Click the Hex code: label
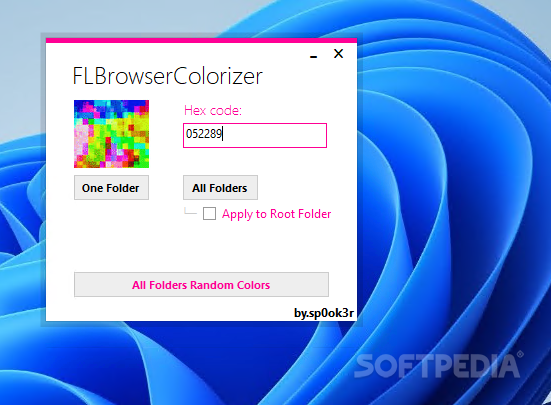The image size is (551, 405). tap(213, 110)
